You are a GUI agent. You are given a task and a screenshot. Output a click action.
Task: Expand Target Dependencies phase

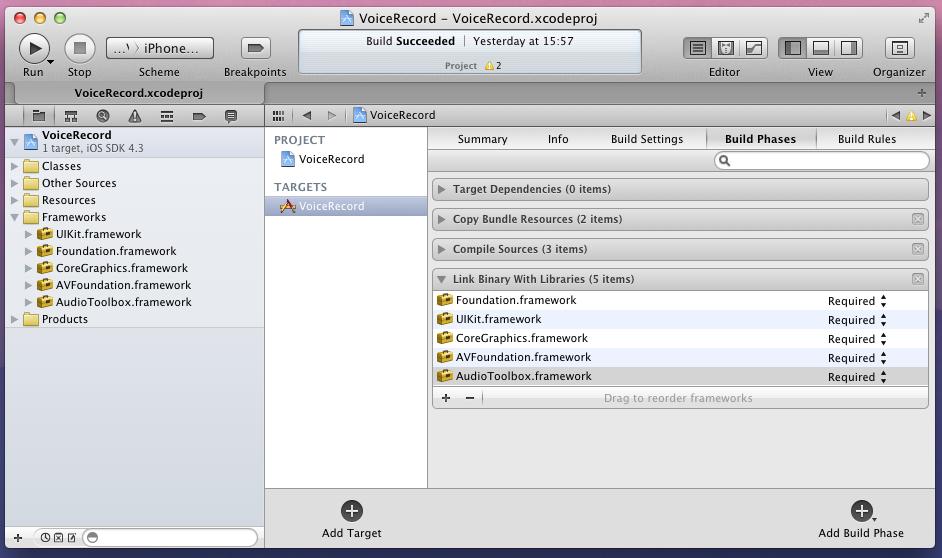pyautogui.click(x=442, y=189)
